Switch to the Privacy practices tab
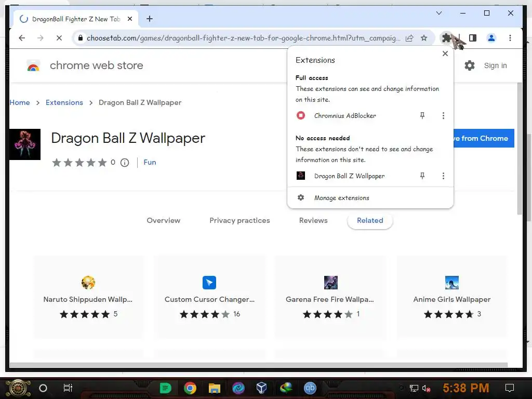The width and height of the screenshot is (532, 399). click(240, 220)
